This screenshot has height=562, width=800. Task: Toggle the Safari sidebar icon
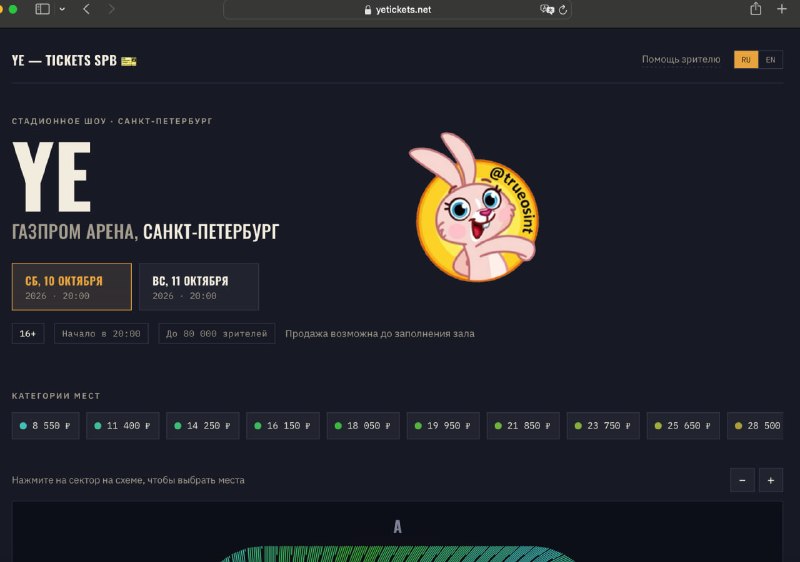[42, 9]
